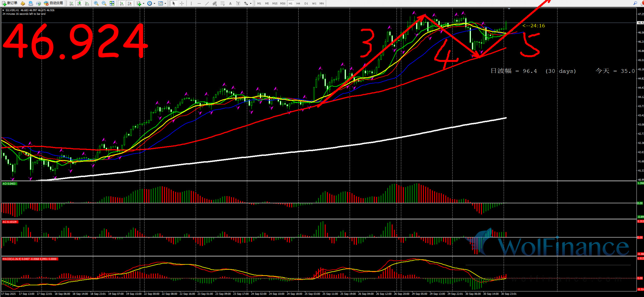Viewport: 644px width, 297px height.
Task: Zoom in on the chart
Action: tap(96, 3)
